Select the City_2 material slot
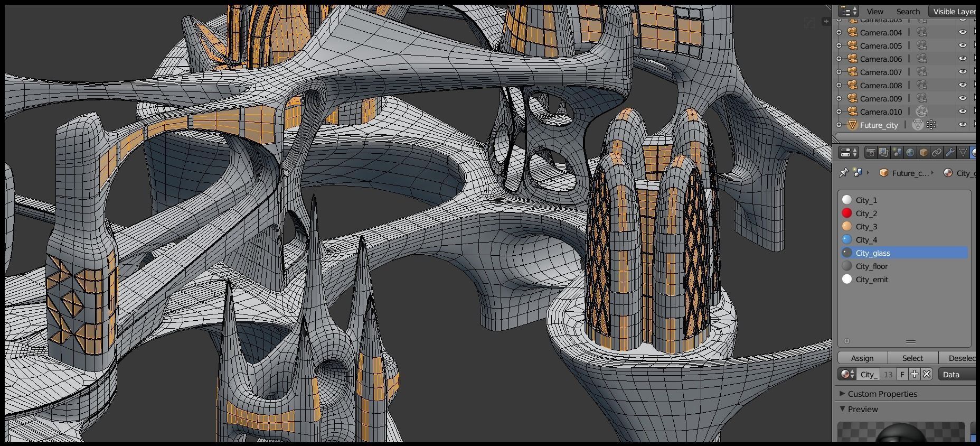 click(x=904, y=213)
